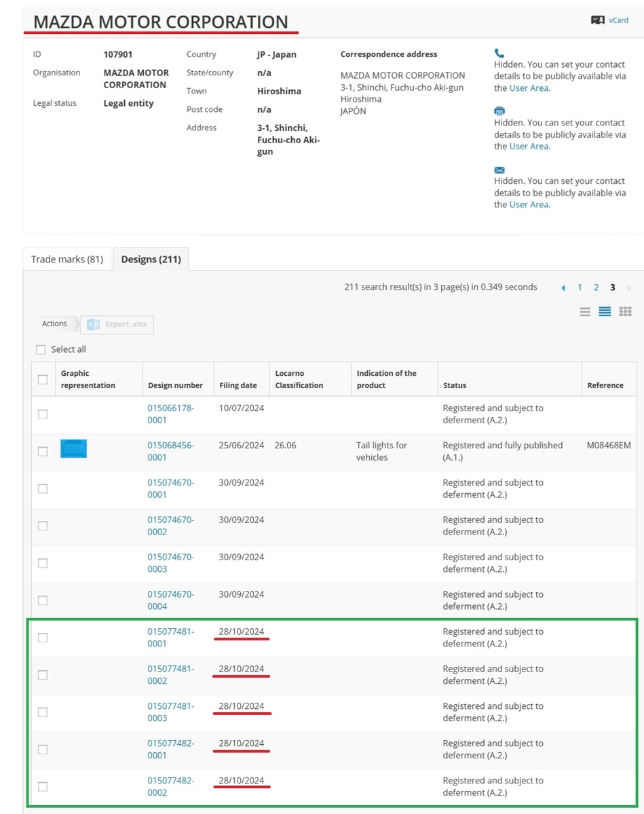Sort by Design number column header

[x=175, y=385]
